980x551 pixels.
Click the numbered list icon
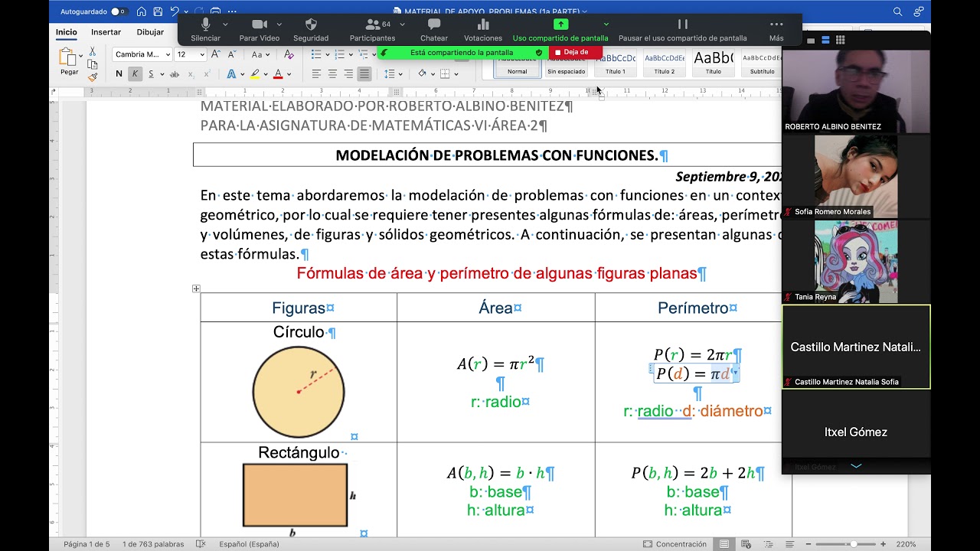click(x=340, y=54)
